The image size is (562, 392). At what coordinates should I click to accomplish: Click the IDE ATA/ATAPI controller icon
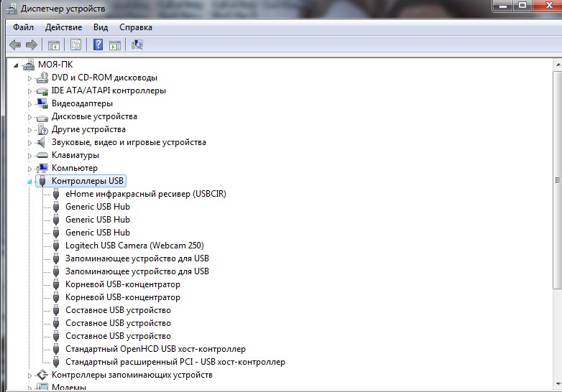(42, 91)
